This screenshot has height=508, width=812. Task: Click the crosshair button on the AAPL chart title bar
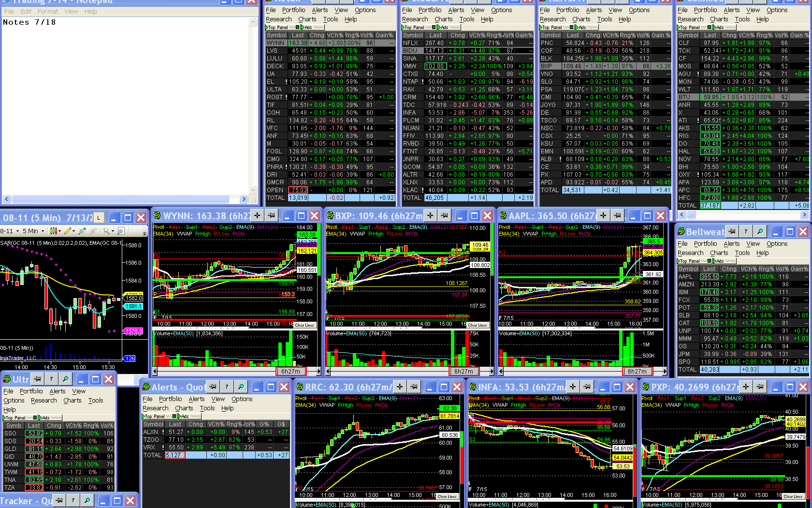point(603,215)
